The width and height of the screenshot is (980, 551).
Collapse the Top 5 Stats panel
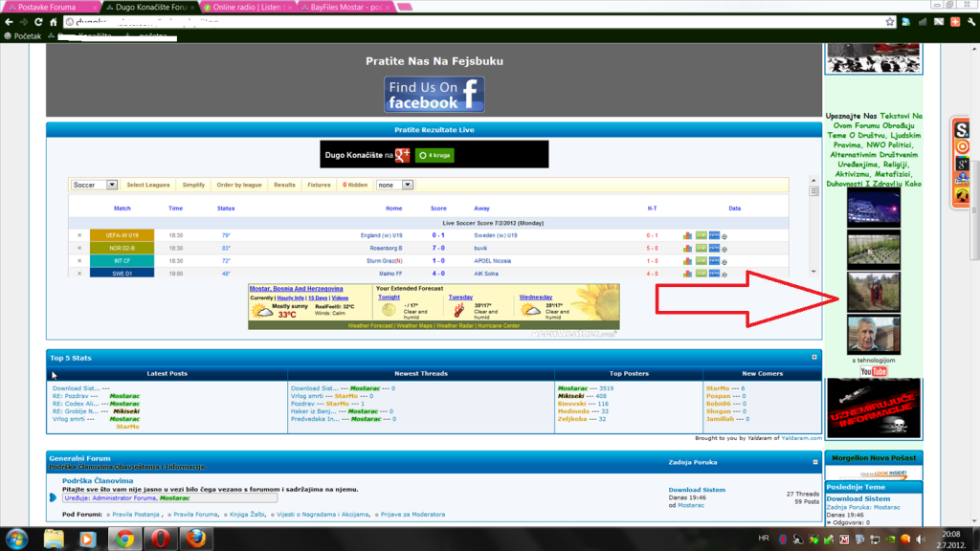tap(814, 358)
